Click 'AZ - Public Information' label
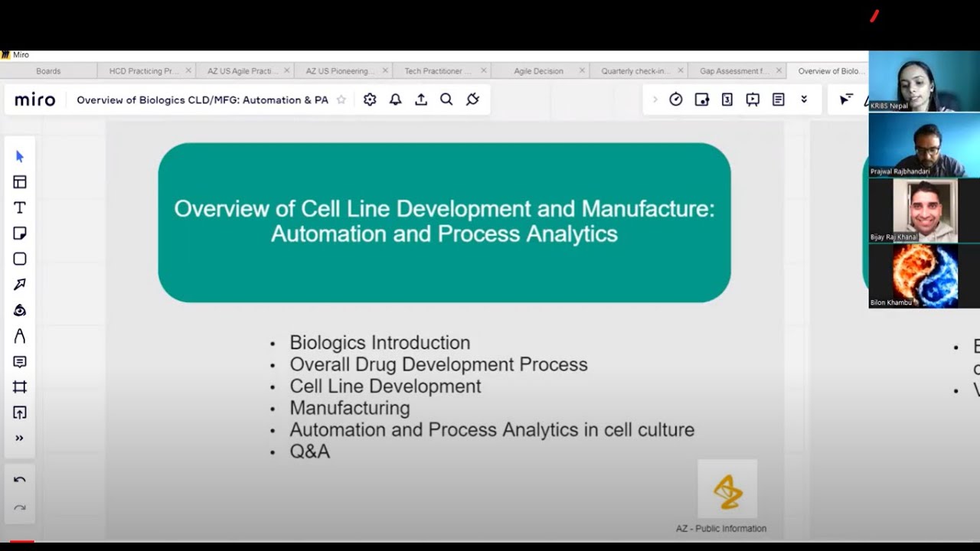 [721, 528]
